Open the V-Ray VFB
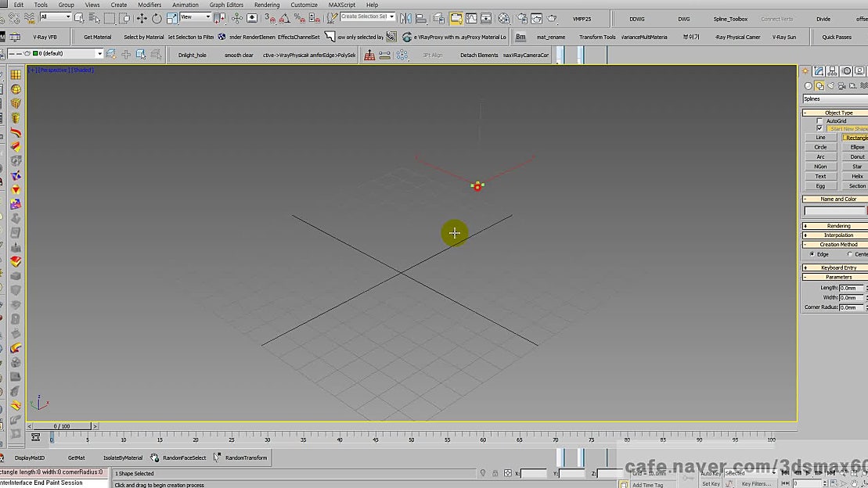The height and width of the screenshot is (488, 868). (45, 36)
